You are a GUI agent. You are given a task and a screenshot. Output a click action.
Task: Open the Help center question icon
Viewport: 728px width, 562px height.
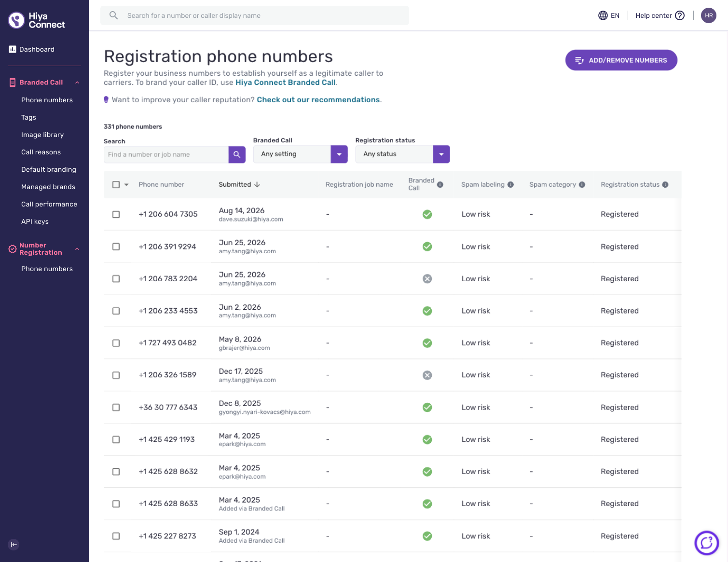pos(680,15)
